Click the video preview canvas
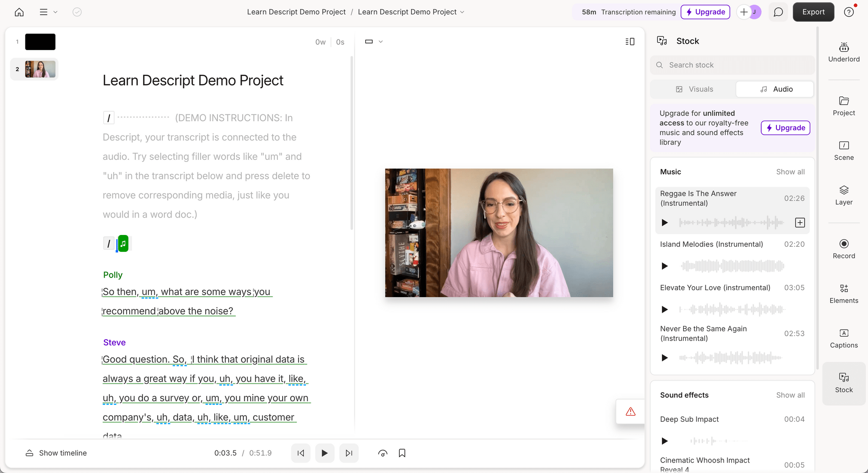This screenshot has height=473, width=868. 499,233
